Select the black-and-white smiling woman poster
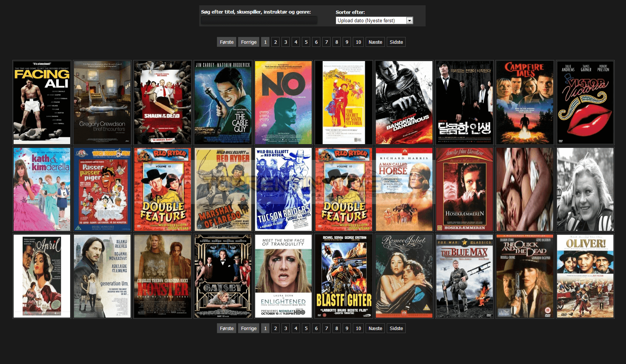Viewport: 626px width, 364px height. (x=585, y=189)
